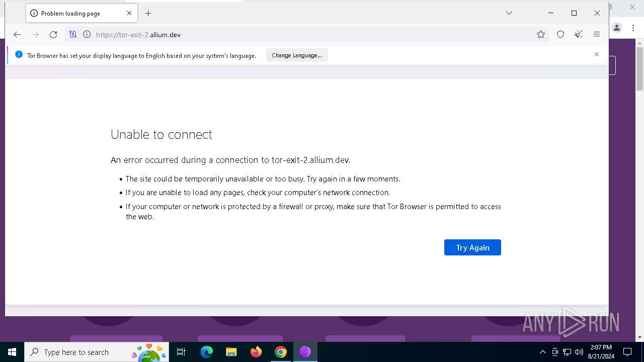Select the Problem loading page tab
The image size is (644, 362).
pos(83,14)
